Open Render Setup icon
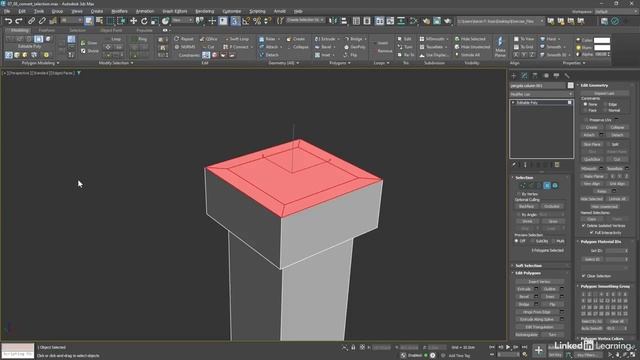640x360 pixels. tap(427, 21)
